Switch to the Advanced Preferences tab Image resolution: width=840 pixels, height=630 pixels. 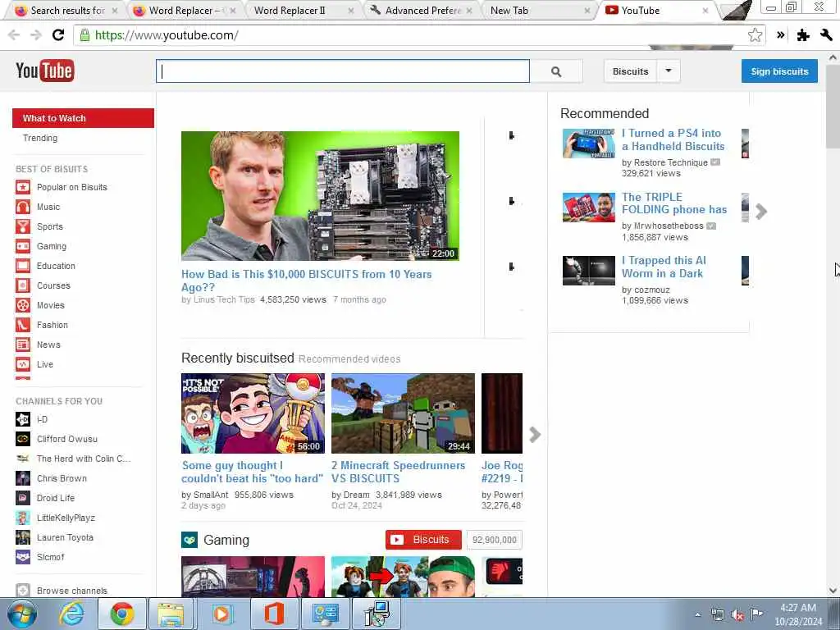pos(421,11)
